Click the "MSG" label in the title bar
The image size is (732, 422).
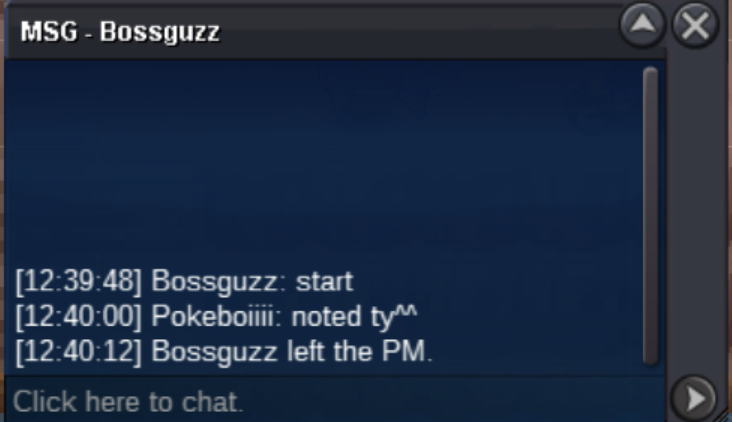(49, 32)
